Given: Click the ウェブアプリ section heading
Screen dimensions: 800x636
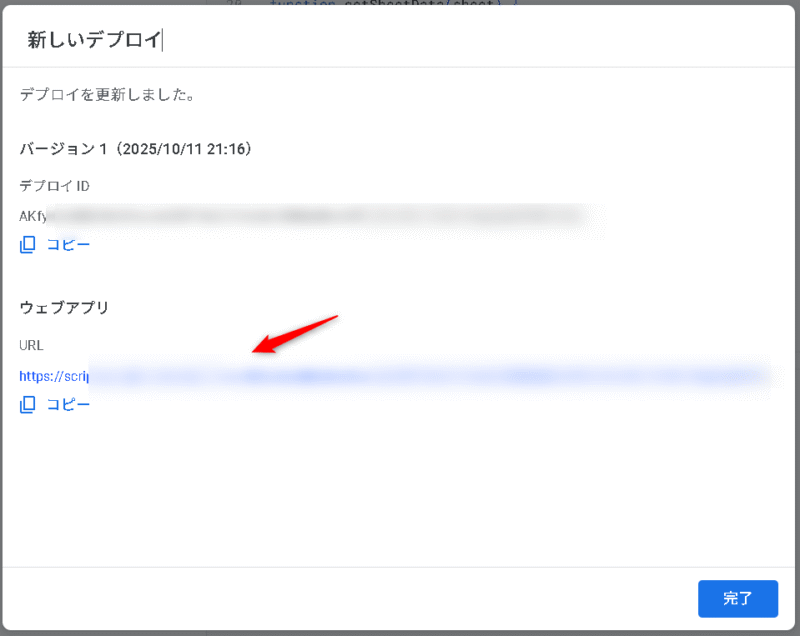Looking at the screenshot, I should (64, 307).
